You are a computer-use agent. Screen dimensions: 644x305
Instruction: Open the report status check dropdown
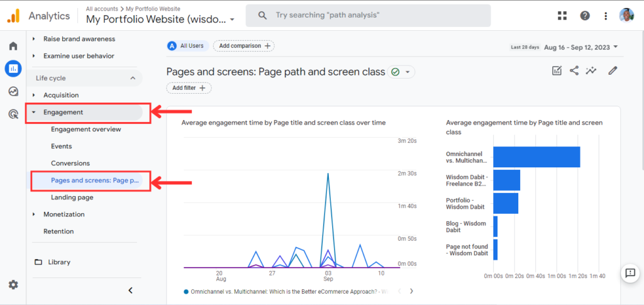pyautogui.click(x=401, y=72)
